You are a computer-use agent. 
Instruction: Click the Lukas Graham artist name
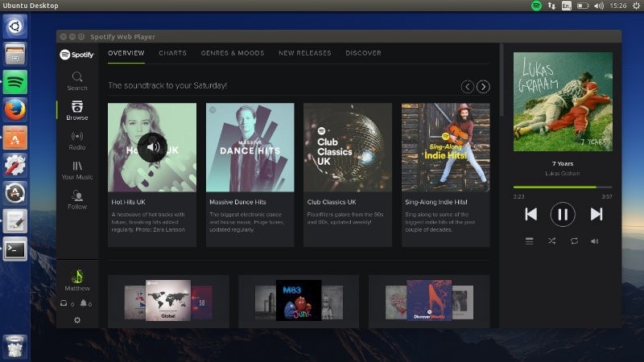[563, 174]
